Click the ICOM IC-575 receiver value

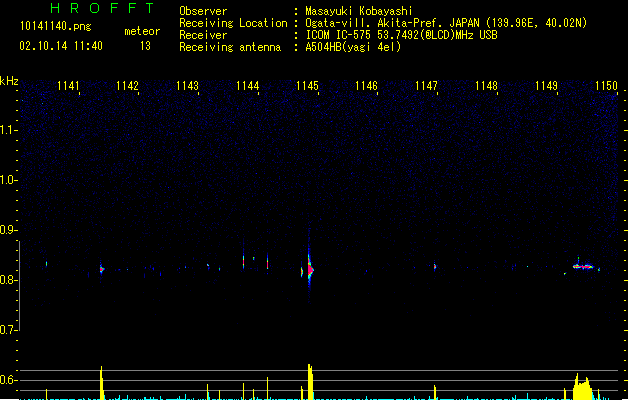pyautogui.click(x=402, y=35)
